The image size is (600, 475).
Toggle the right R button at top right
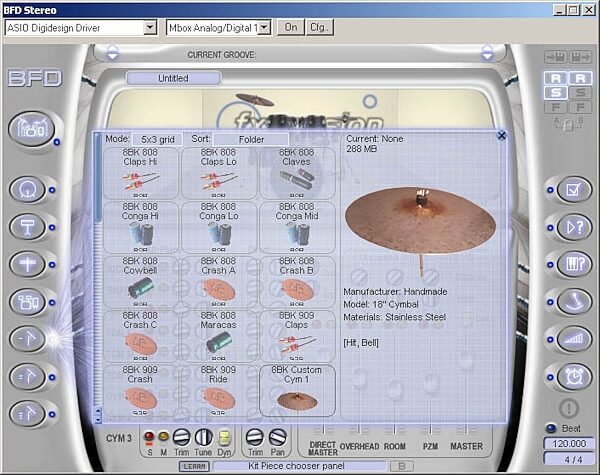coord(580,78)
